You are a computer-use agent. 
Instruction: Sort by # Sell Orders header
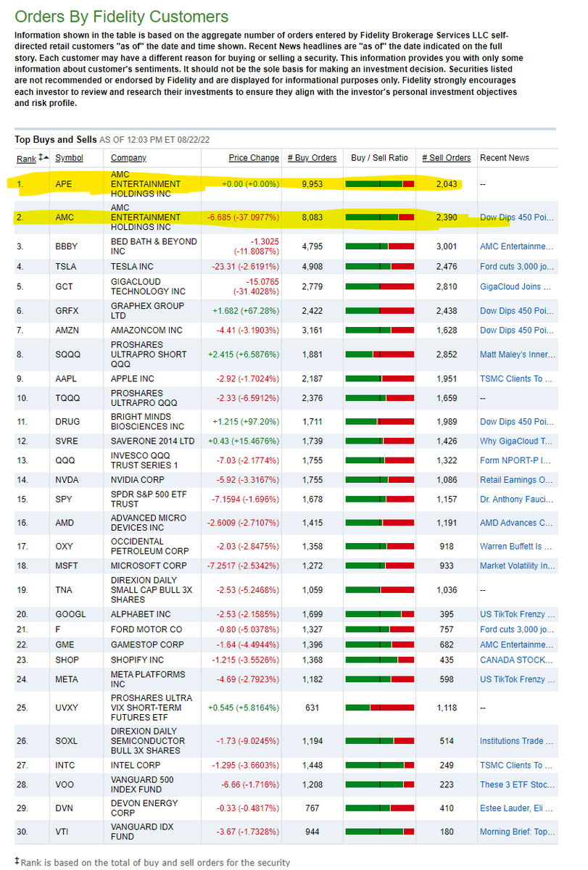[446, 157]
